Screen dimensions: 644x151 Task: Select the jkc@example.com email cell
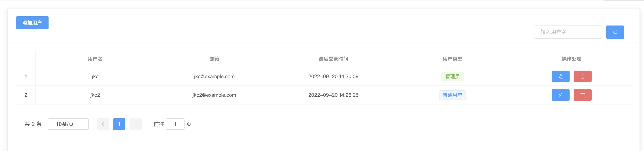(x=214, y=77)
